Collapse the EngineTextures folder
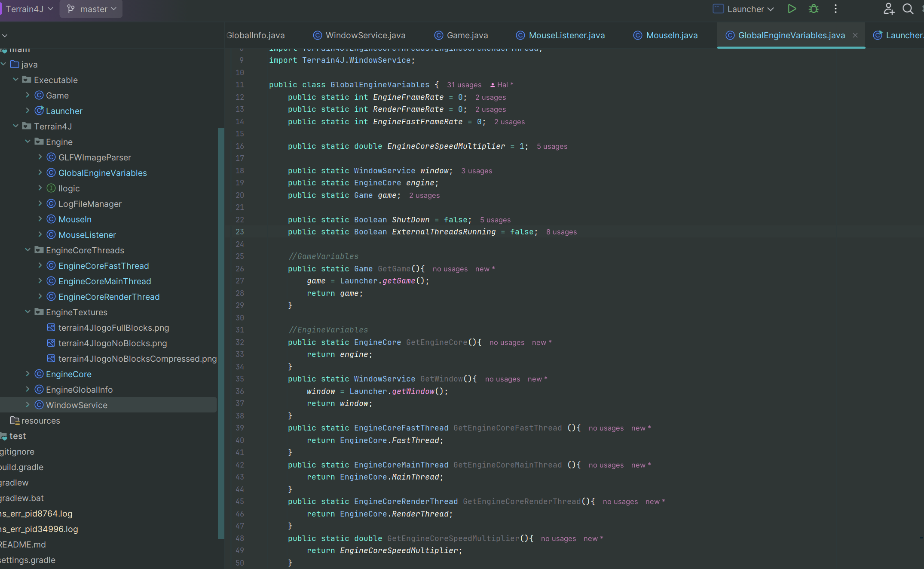 click(x=28, y=312)
